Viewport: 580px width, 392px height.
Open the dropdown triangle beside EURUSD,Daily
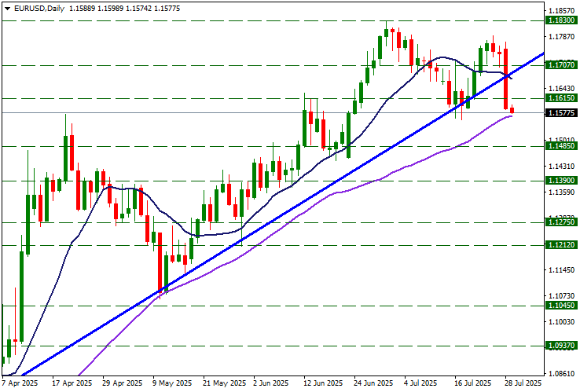point(7,9)
